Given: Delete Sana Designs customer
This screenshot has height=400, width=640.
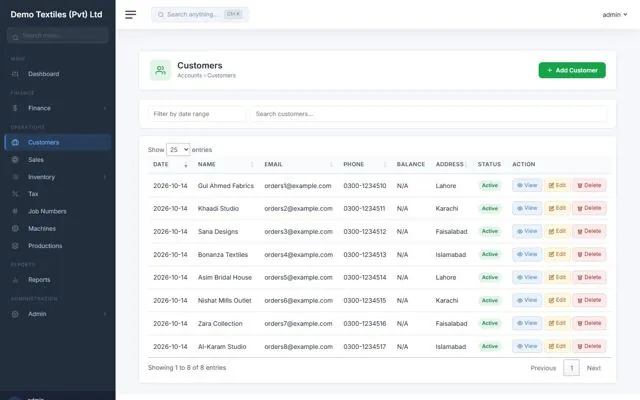Looking at the screenshot, I should click(x=589, y=231).
